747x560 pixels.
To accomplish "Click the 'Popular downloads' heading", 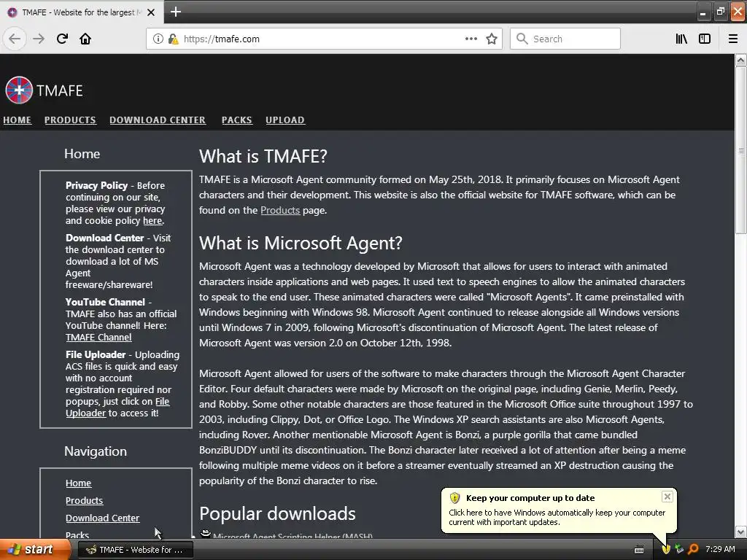I will 277,514.
